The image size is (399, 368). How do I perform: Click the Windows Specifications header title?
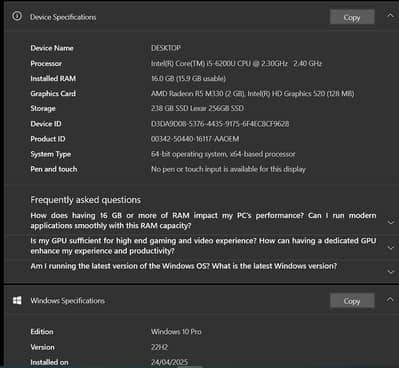(x=68, y=301)
